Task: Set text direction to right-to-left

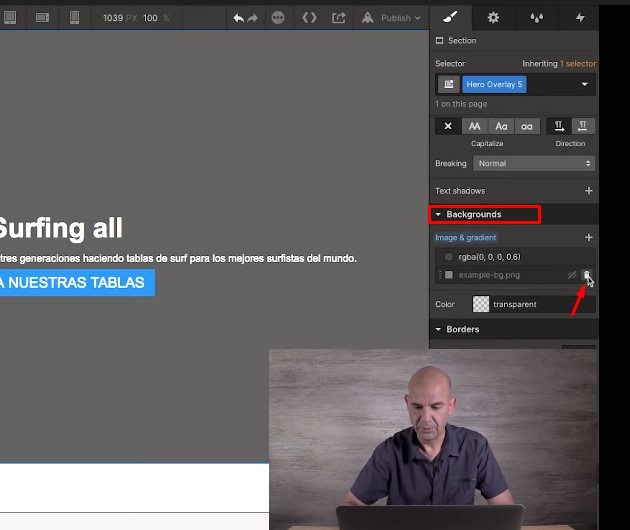Action: [x=582, y=126]
